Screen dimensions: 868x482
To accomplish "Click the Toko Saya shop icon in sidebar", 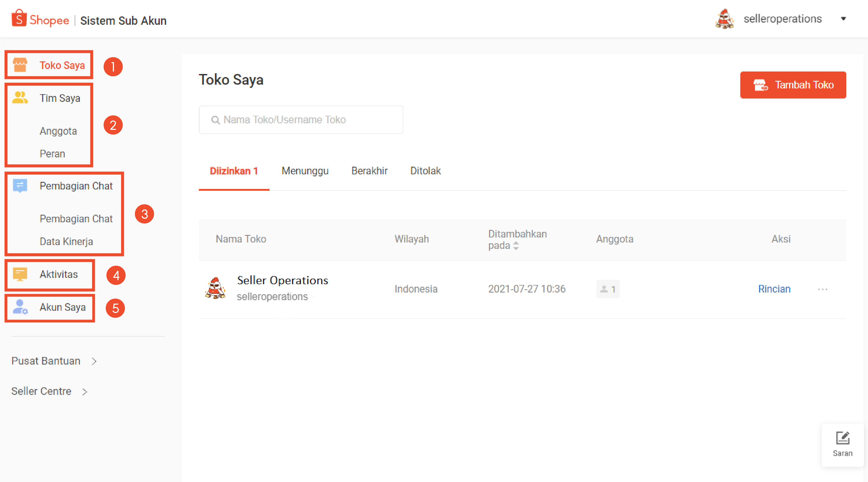I will [20, 65].
